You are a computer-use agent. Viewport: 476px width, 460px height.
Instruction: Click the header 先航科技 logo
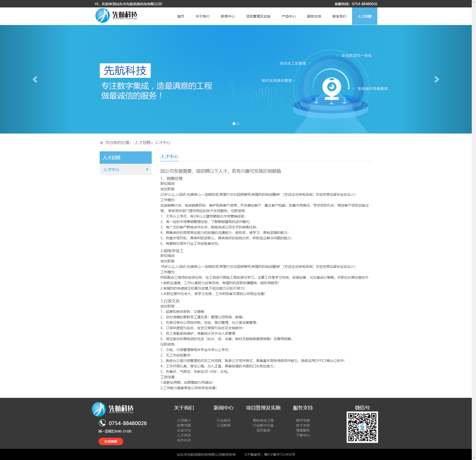(116, 16)
